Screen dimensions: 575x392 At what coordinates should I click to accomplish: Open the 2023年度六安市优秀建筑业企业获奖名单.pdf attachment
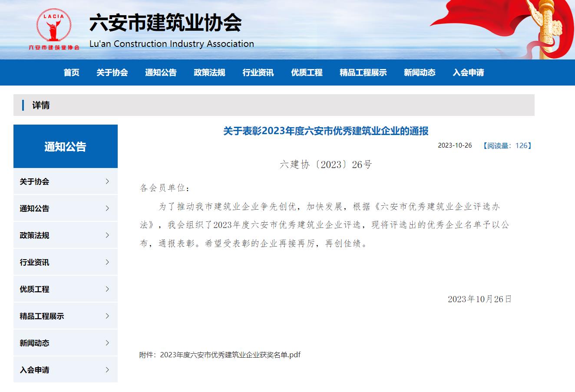point(230,355)
